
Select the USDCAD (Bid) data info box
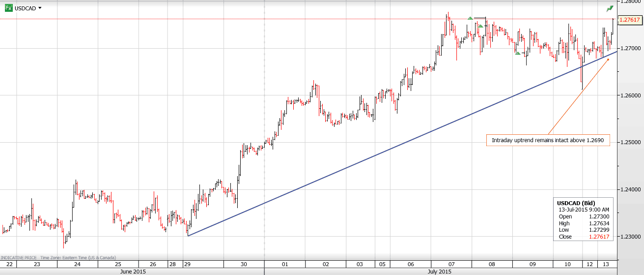[x=584, y=220]
